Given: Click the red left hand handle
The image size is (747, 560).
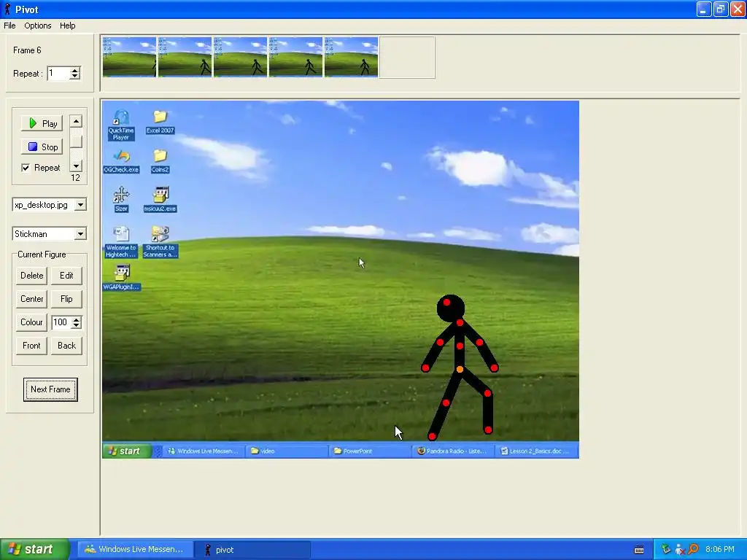Looking at the screenshot, I should pyautogui.click(x=425, y=367).
